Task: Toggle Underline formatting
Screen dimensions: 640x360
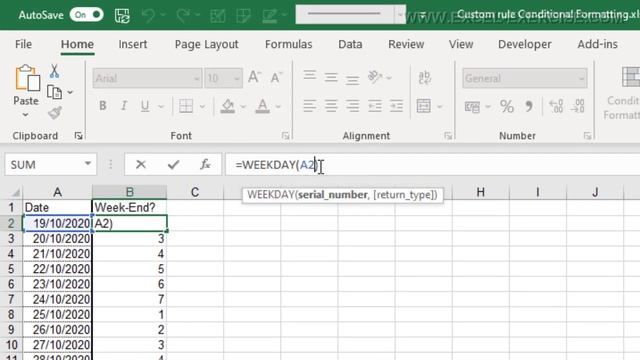Action: coord(145,106)
